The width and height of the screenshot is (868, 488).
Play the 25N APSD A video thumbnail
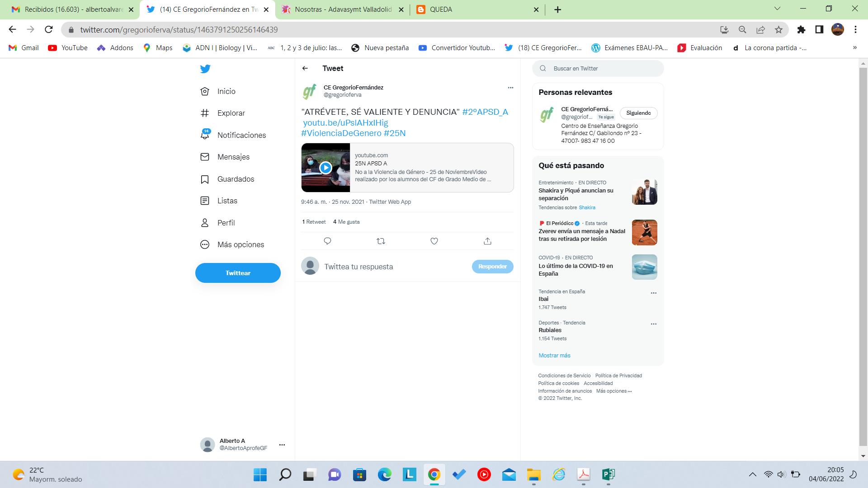point(325,168)
